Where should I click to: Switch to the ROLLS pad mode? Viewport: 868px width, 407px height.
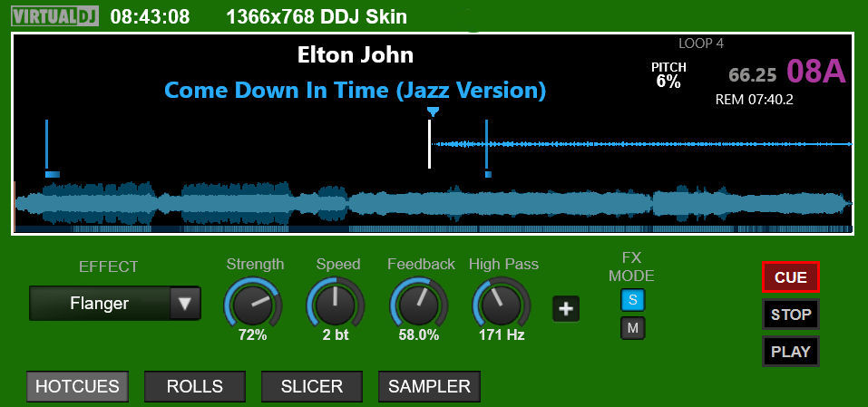coord(195,386)
